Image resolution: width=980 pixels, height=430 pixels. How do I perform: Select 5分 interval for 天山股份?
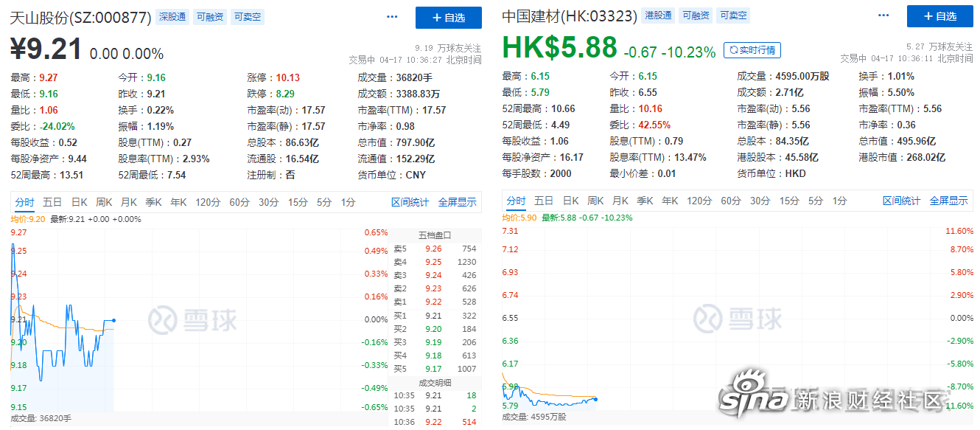[324, 202]
